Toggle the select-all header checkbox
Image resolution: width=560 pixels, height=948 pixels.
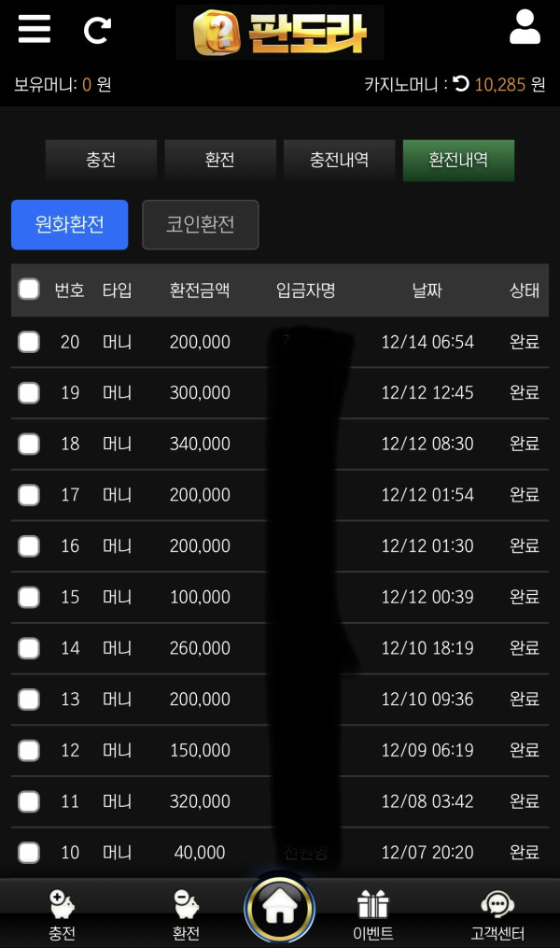tap(29, 290)
